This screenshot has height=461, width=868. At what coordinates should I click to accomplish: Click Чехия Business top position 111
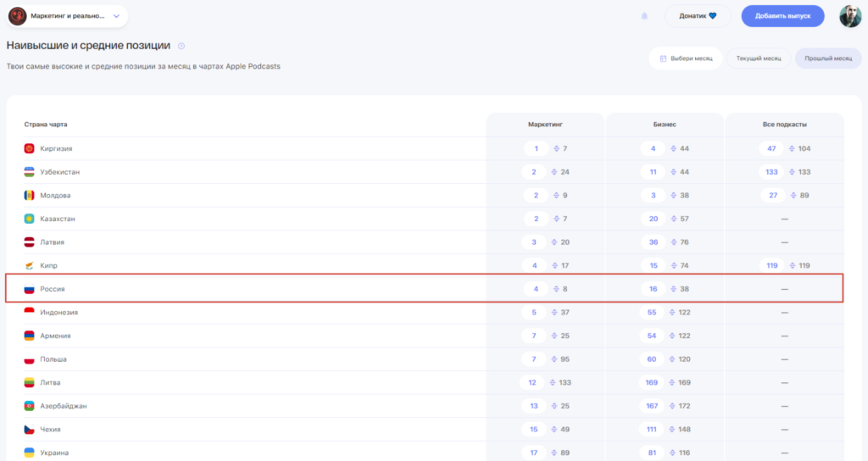(x=652, y=430)
